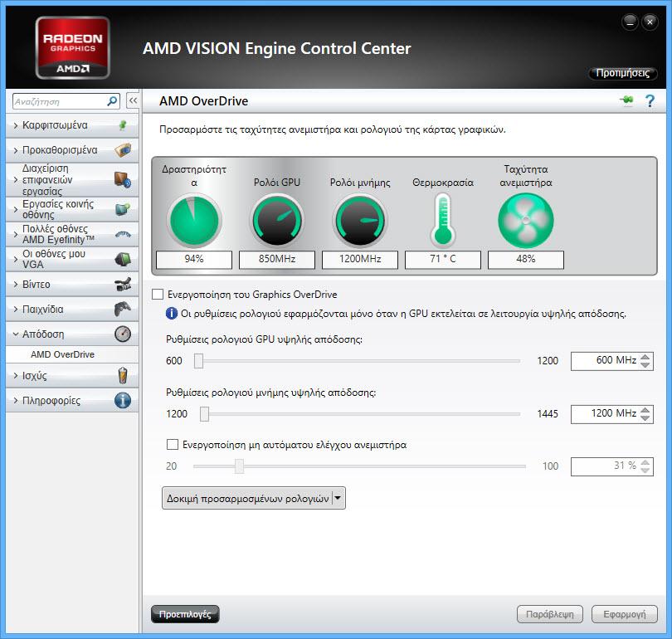Click the GPU clock dial gauge
This screenshot has height=639, width=672.
[x=277, y=220]
